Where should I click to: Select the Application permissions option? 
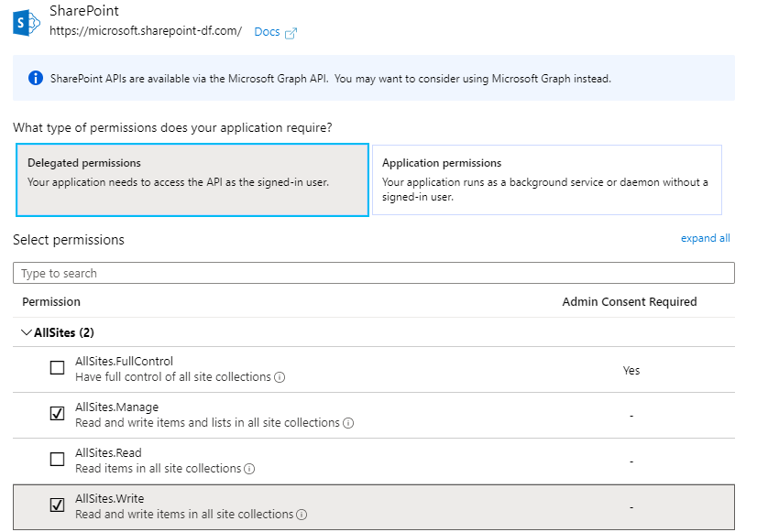(x=547, y=179)
